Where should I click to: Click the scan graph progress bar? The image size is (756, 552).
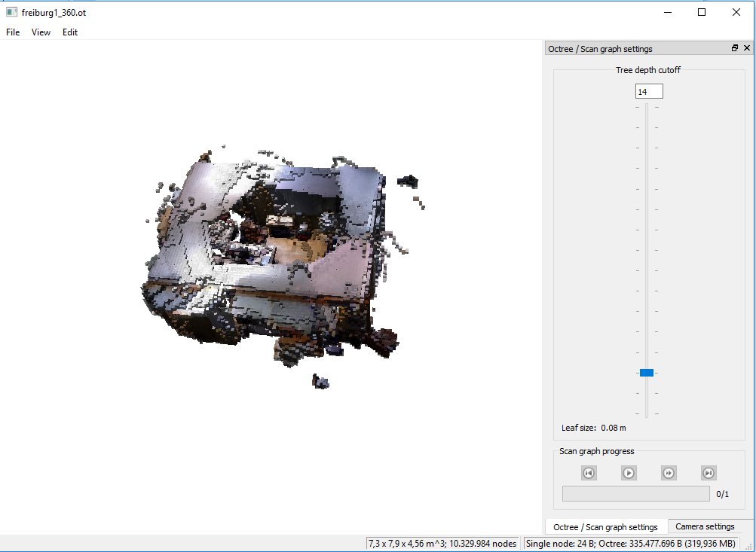click(x=635, y=493)
